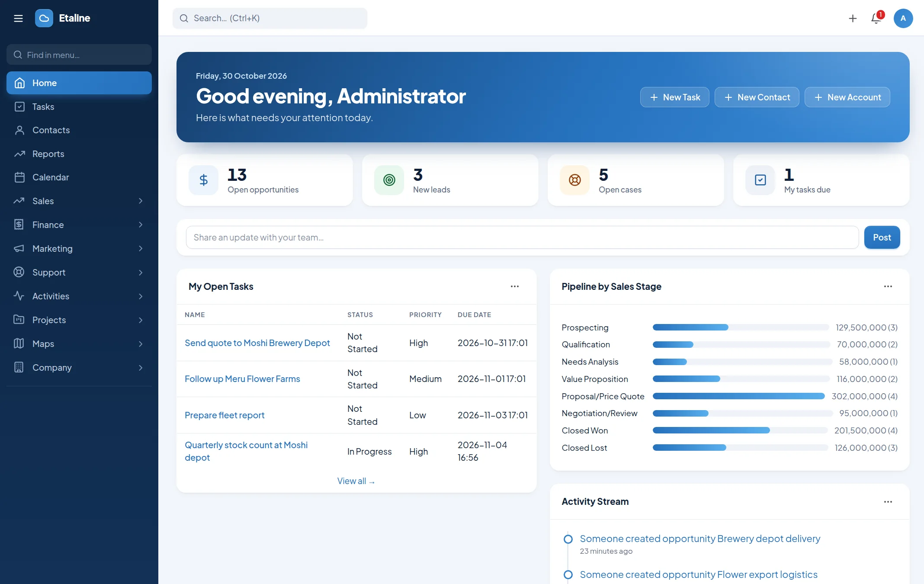Focus the global Search field
The image size is (924, 584).
click(270, 18)
